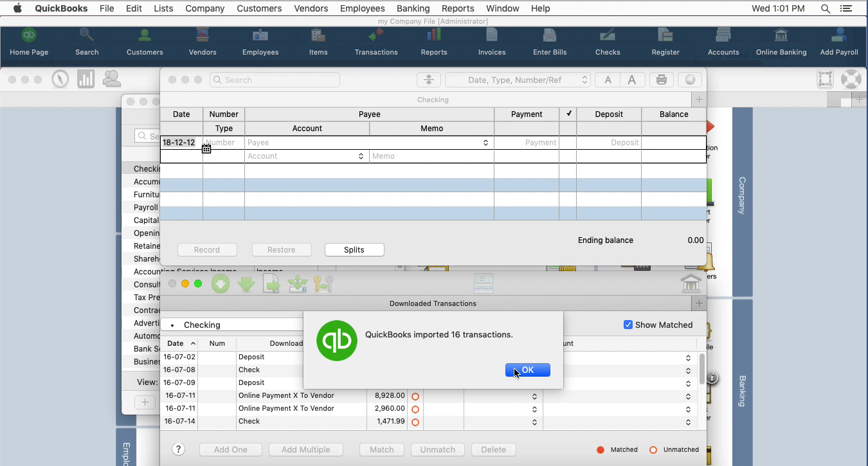The image size is (868, 466).
Task: Click the green down-arrow icon in Downloaded Transactions
Action: coord(246,283)
